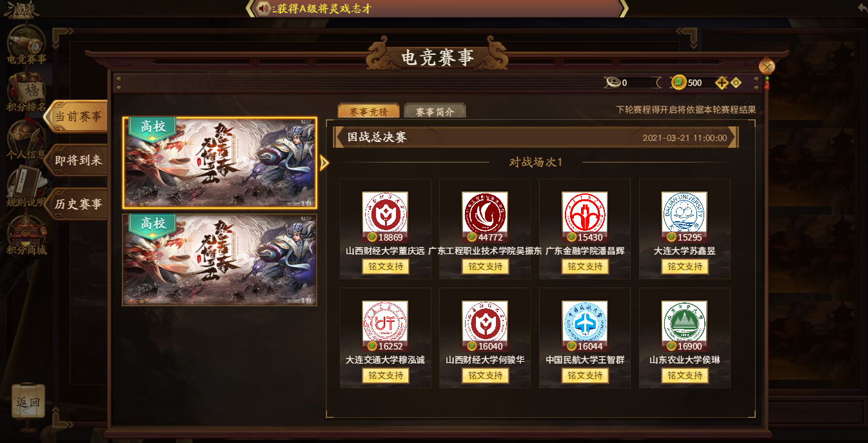This screenshot has height=443, width=868.
Task: Click 铭文支持 under 山东农业大学侯琳
Action: click(685, 375)
